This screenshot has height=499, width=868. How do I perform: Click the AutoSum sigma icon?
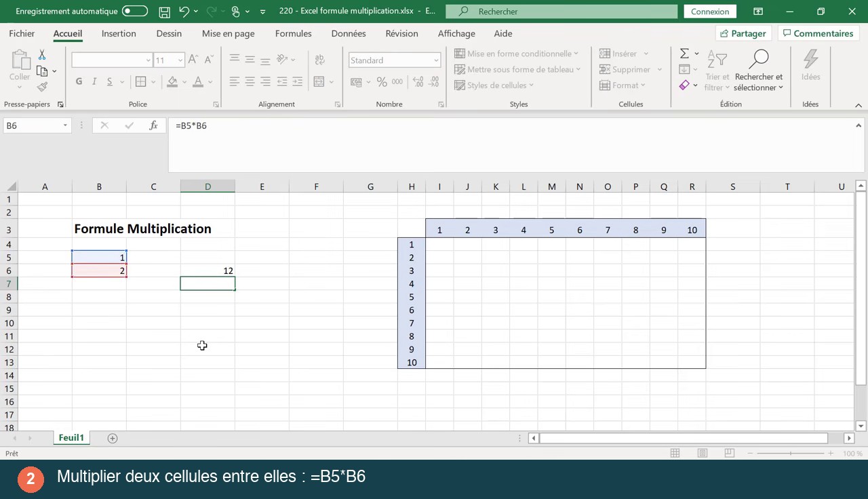click(x=685, y=54)
